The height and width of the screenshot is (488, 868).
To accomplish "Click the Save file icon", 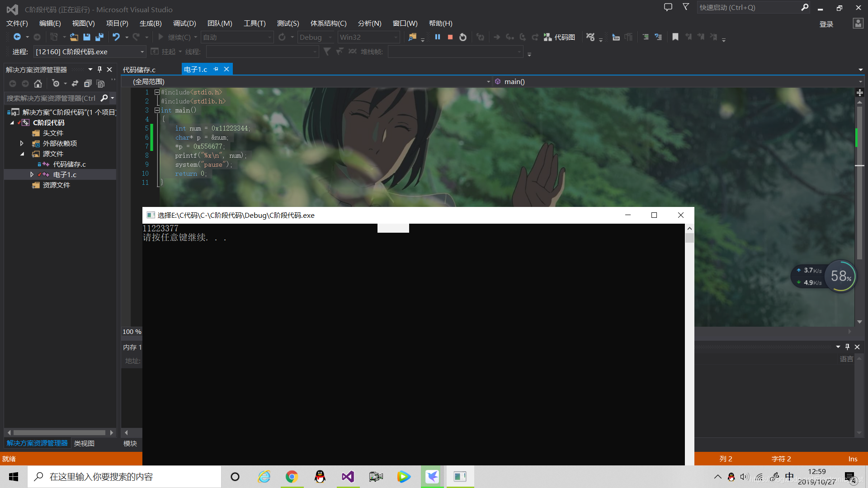I will click(x=87, y=37).
